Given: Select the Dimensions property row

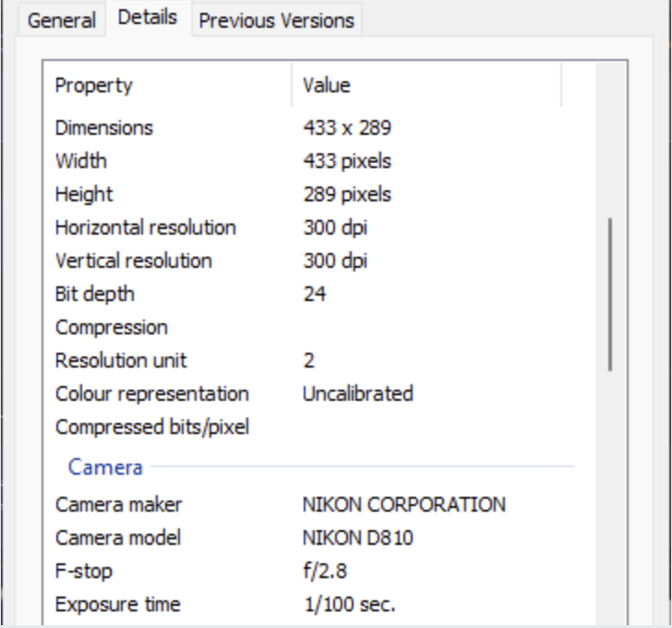Looking at the screenshot, I should 104,127.
